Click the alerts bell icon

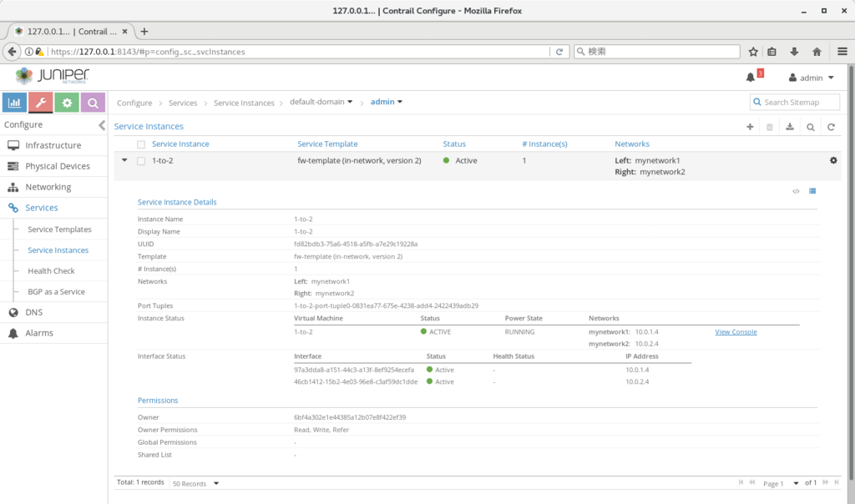point(751,78)
